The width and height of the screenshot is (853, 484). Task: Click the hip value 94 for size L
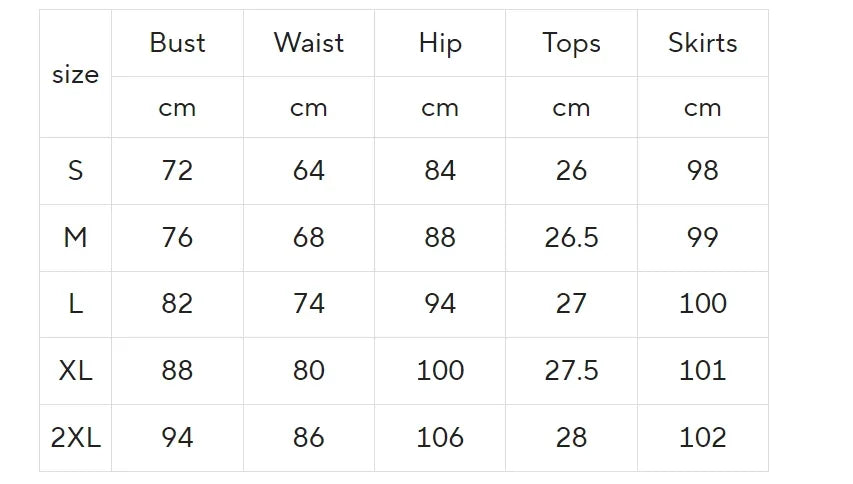(x=440, y=304)
